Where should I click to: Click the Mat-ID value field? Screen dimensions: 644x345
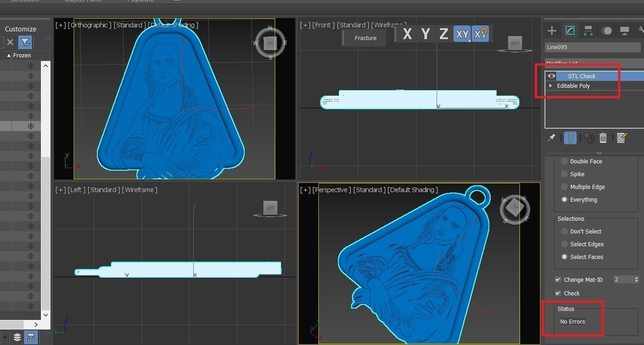[x=623, y=279]
